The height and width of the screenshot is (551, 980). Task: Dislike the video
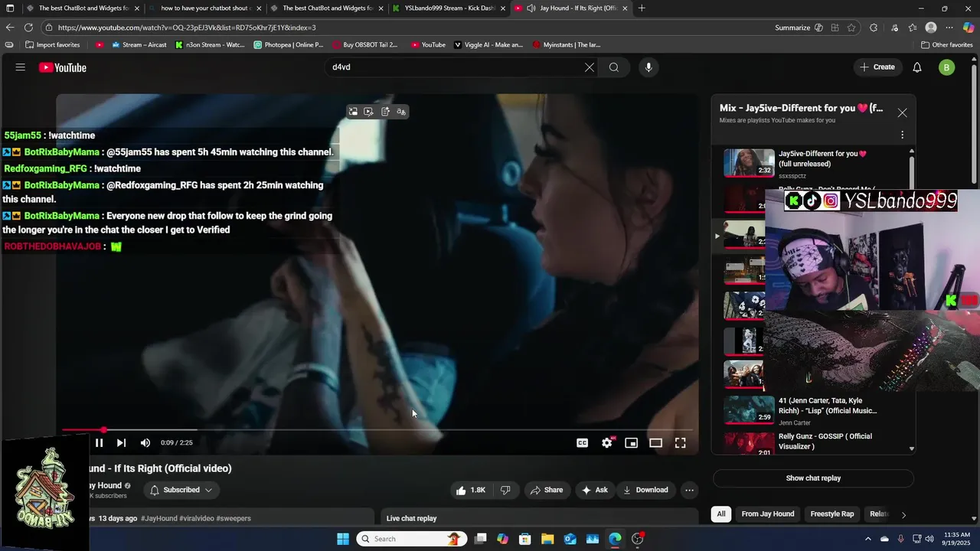click(506, 490)
